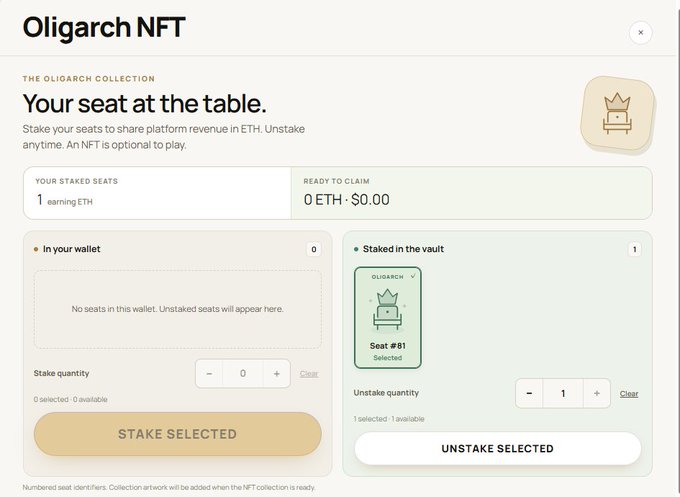Click the 'Your staked seats' label

76,181
